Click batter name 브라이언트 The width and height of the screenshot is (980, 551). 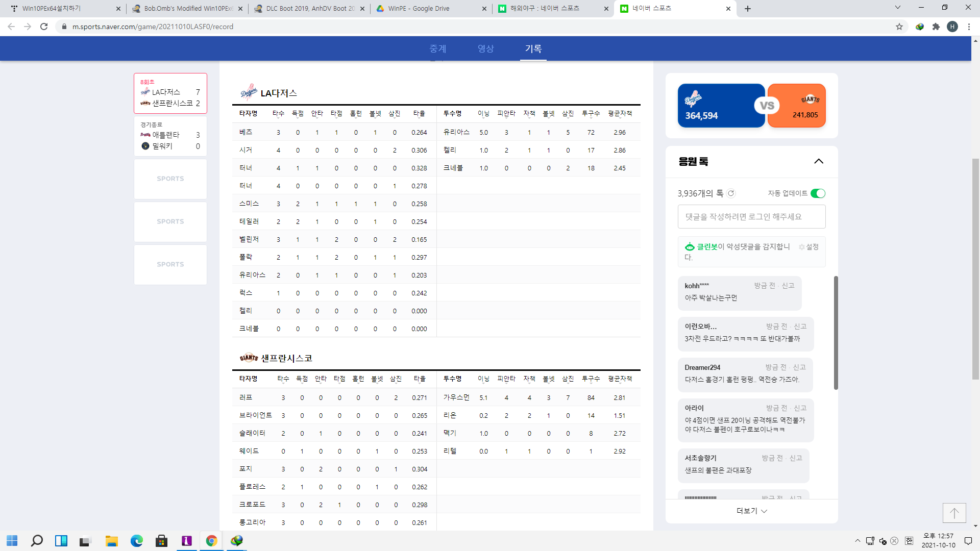tap(255, 415)
